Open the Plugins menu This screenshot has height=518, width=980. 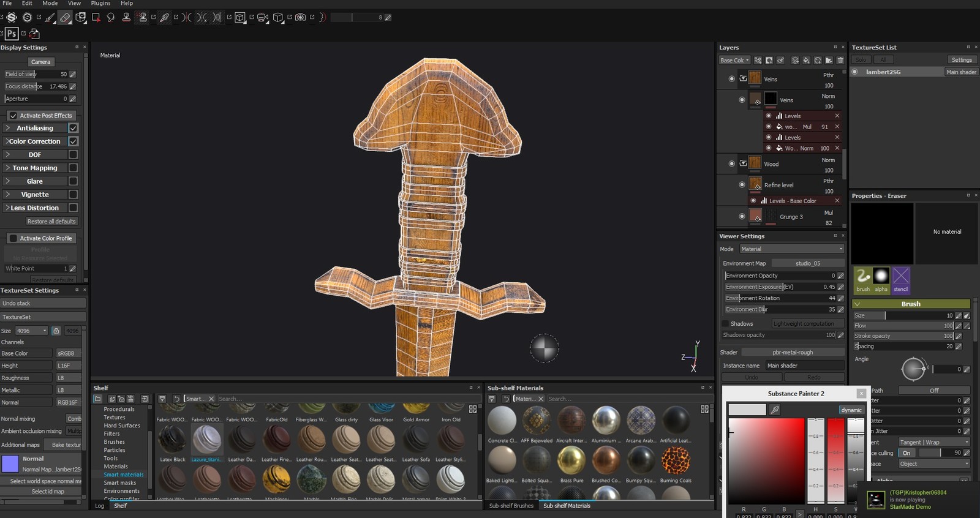tap(100, 4)
